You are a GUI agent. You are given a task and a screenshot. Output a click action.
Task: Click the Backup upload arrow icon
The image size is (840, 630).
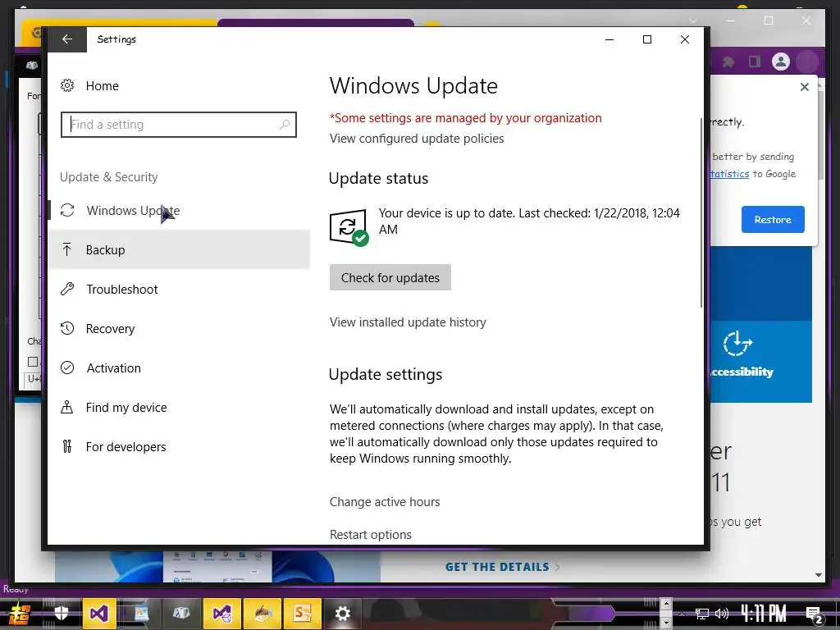coord(67,249)
